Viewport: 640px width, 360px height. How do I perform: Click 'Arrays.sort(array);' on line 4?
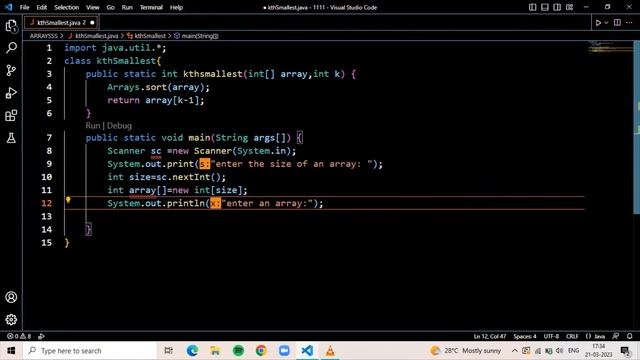(158, 87)
